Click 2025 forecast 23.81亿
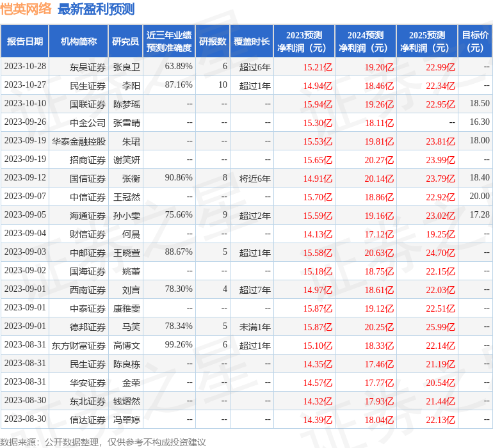This screenshot has height=448, width=493. click(x=440, y=141)
